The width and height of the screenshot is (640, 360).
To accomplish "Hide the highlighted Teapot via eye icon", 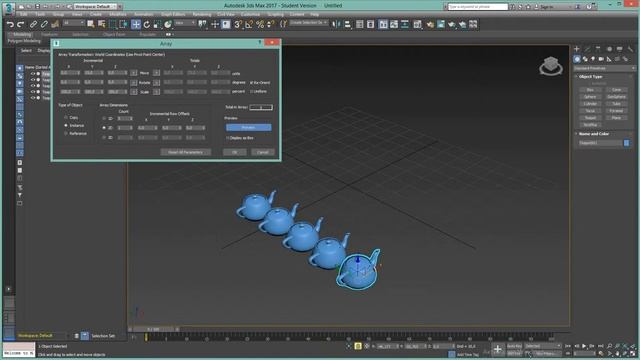I will [33, 74].
